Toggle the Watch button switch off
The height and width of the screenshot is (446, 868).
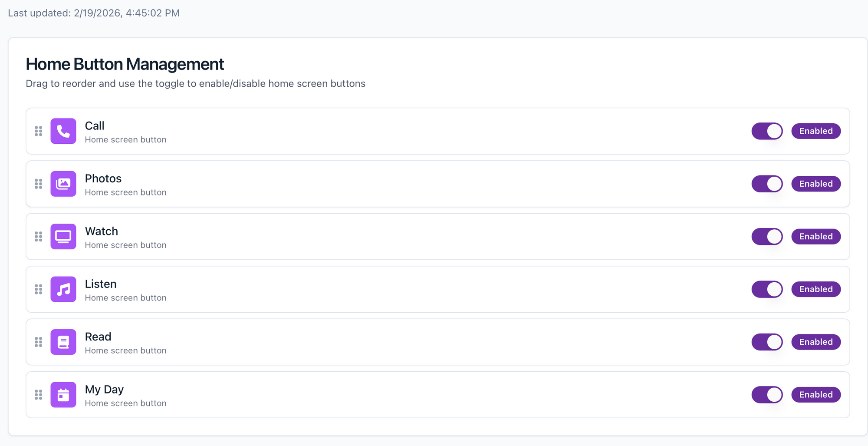[767, 237]
